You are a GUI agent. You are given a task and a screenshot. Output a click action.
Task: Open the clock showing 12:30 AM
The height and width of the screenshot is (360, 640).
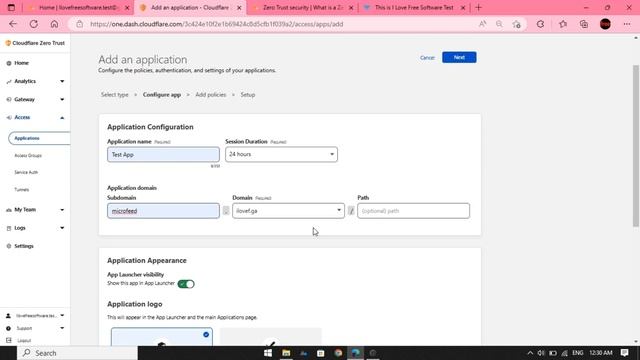point(600,353)
